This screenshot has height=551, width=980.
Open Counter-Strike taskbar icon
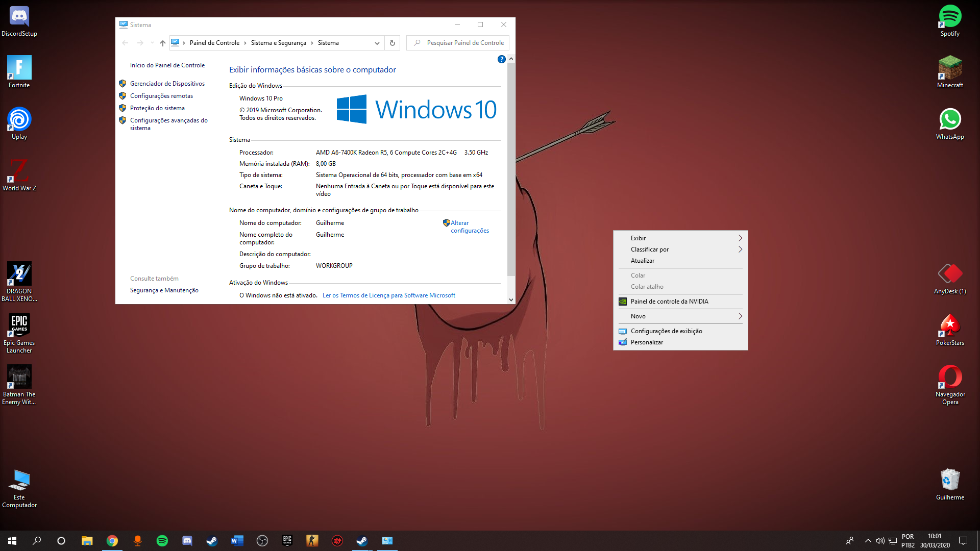pyautogui.click(x=312, y=541)
